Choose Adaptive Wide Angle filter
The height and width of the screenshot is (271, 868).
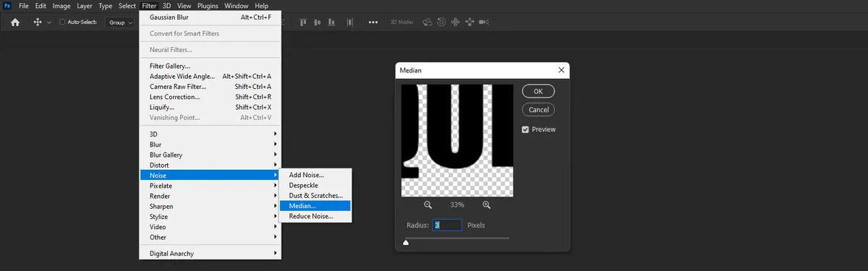[x=210, y=77]
